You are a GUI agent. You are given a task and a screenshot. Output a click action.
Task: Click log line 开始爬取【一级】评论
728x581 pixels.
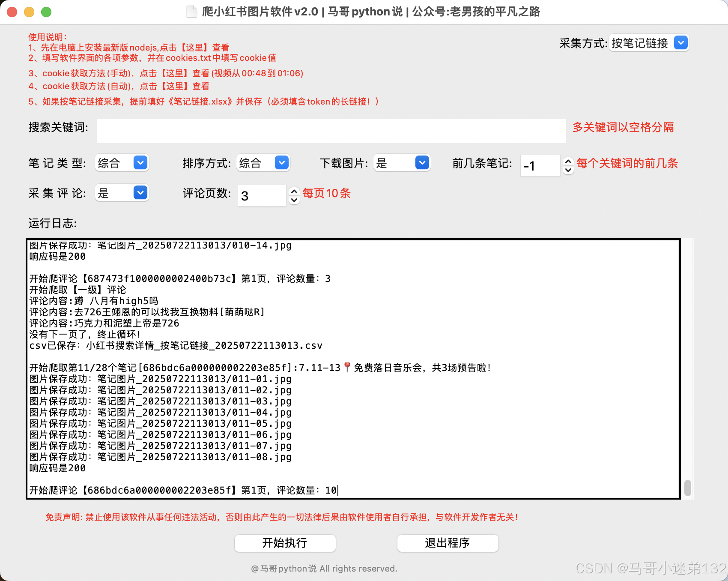[78, 290]
